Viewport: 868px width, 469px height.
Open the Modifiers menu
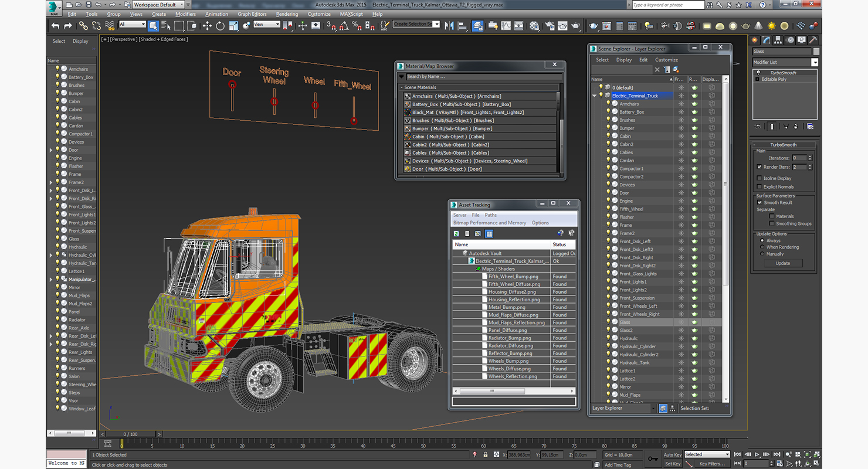tap(185, 14)
